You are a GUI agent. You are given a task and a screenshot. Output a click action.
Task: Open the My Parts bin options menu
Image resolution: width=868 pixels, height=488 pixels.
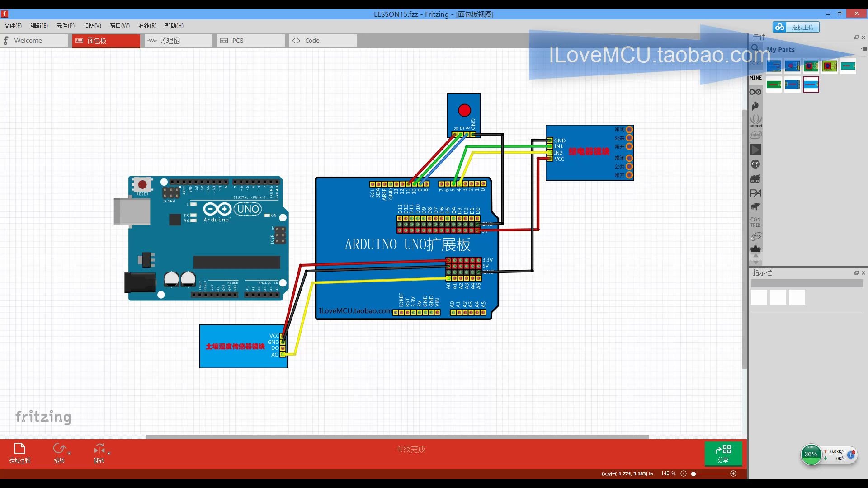[863, 49]
